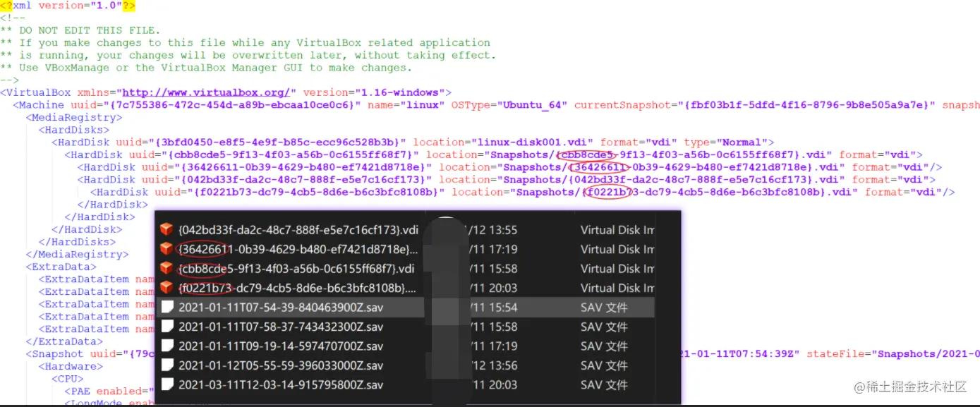The width and height of the screenshot is (980, 407).
Task: Click the opening <HardDisks> tag
Action: click(74, 130)
